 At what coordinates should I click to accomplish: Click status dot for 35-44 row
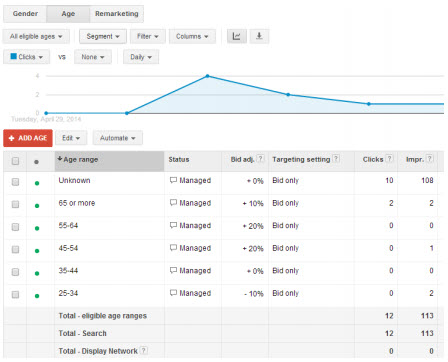[37, 273]
